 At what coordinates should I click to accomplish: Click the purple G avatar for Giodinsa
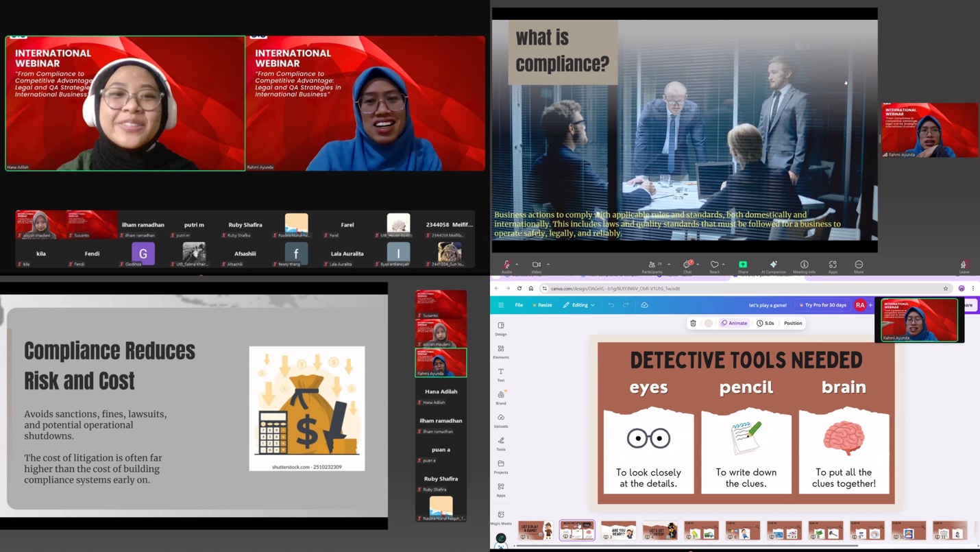(143, 254)
